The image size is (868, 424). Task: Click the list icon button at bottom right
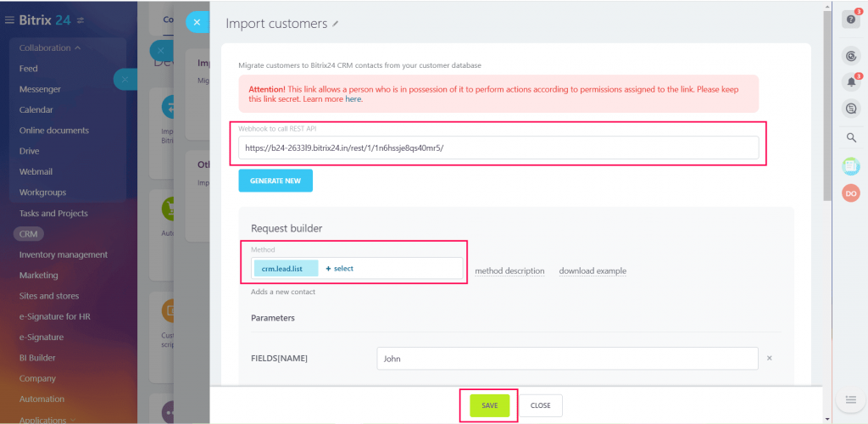coord(851,399)
